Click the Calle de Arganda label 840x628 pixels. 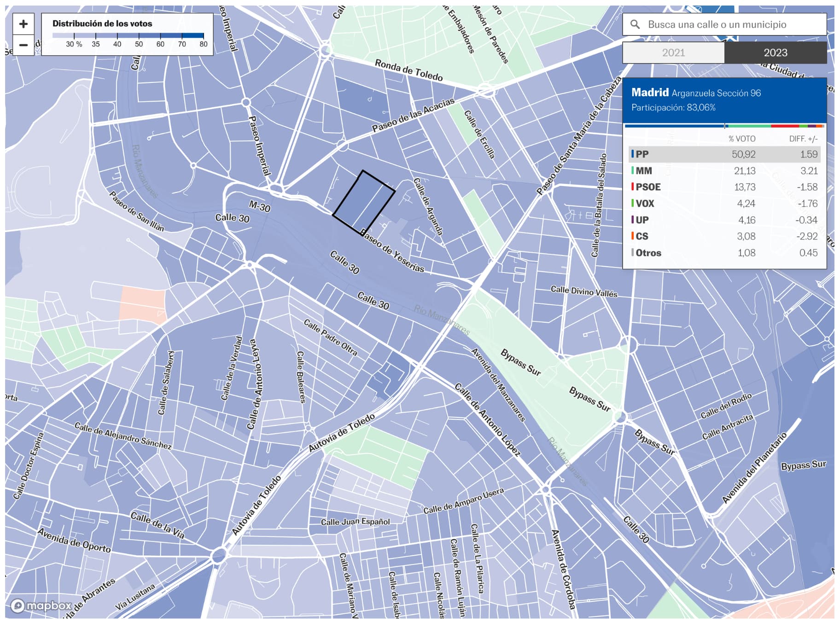tap(428, 207)
